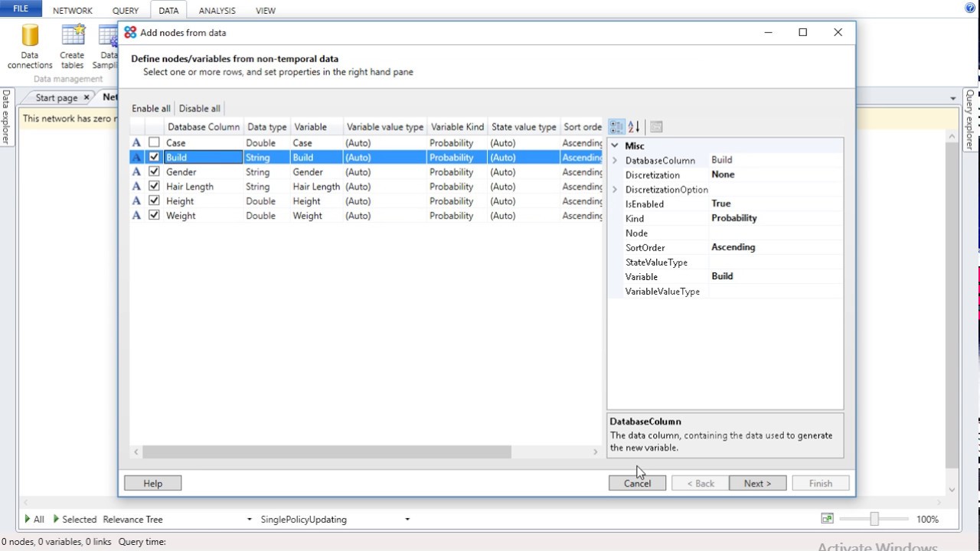This screenshot has width=980, height=551.
Task: Maximize the Add nodes from data dialog
Action: 802,32
